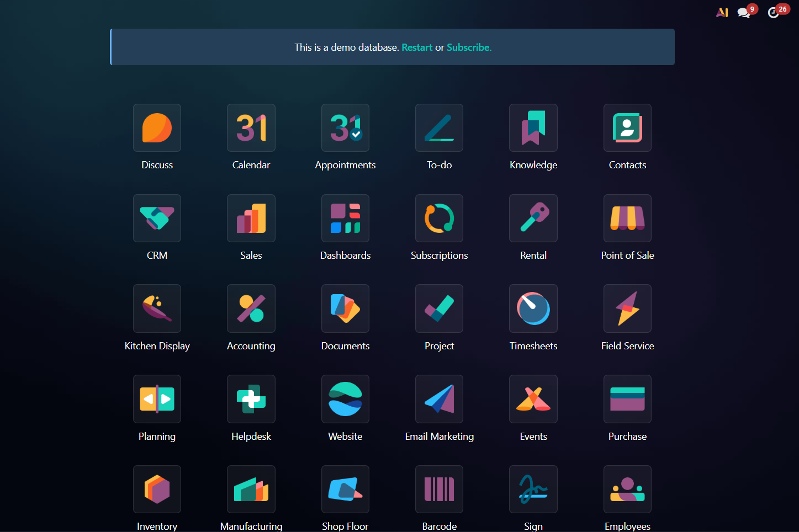Open the AI assistant icon in top bar
The image size is (799, 532).
click(722, 12)
